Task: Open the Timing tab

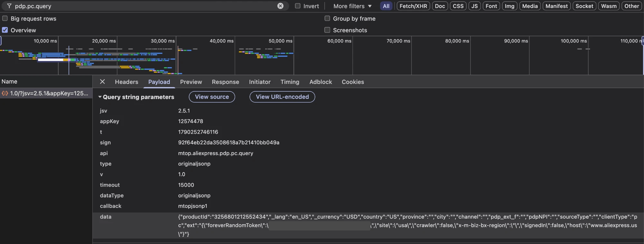Action: (290, 82)
